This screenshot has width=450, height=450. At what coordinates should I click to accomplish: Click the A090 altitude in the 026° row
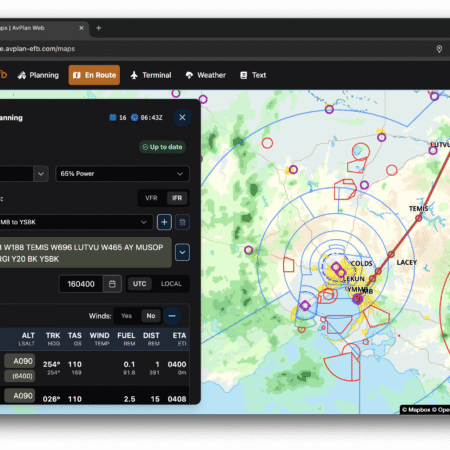point(20,396)
